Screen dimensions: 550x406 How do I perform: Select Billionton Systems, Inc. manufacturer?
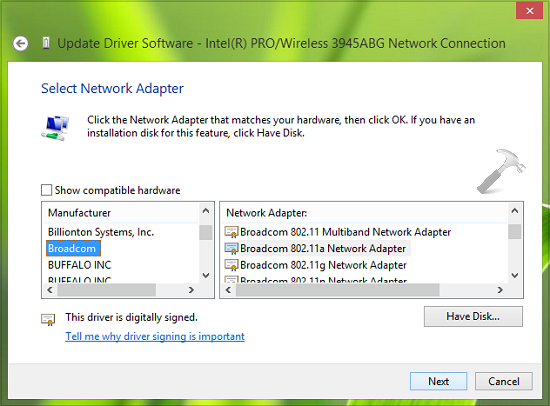[x=101, y=232]
